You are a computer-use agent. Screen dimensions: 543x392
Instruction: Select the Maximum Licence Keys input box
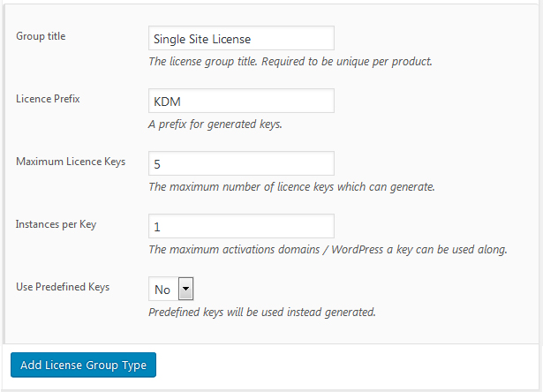pos(241,163)
